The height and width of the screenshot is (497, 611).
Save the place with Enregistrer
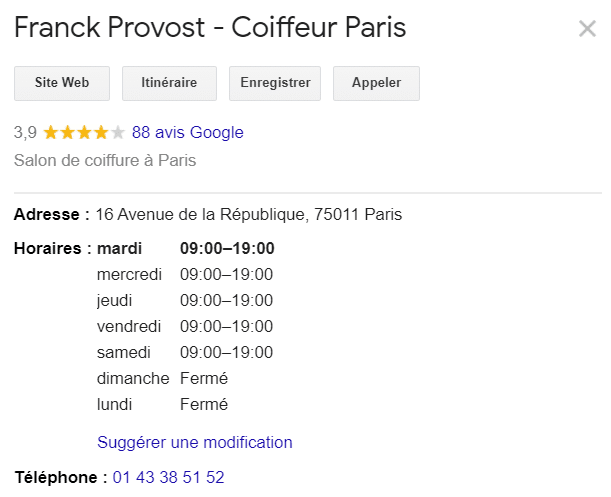click(275, 84)
